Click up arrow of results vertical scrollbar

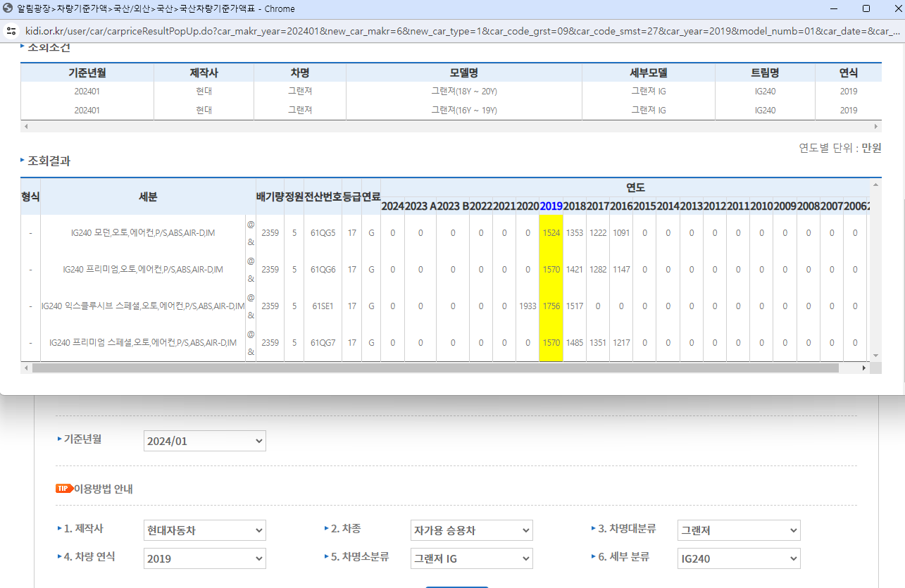tap(876, 184)
